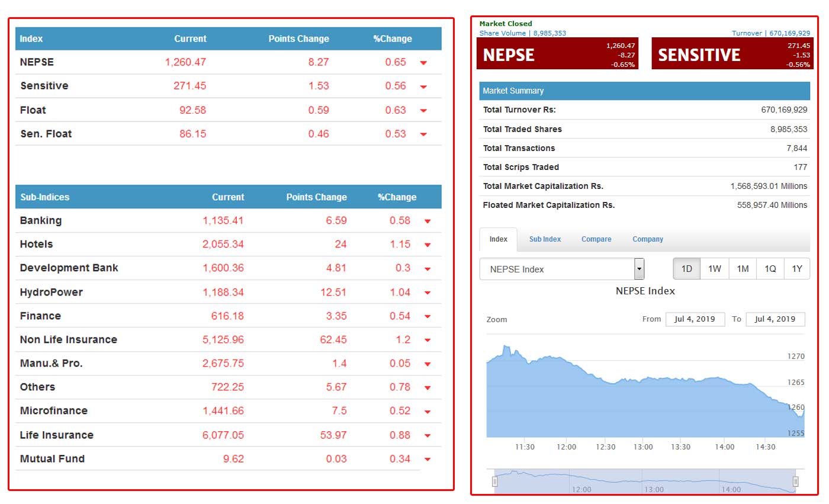This screenshot has height=504, width=829.
Task: Click the Microfinance sub-index name
Action: coord(54,410)
